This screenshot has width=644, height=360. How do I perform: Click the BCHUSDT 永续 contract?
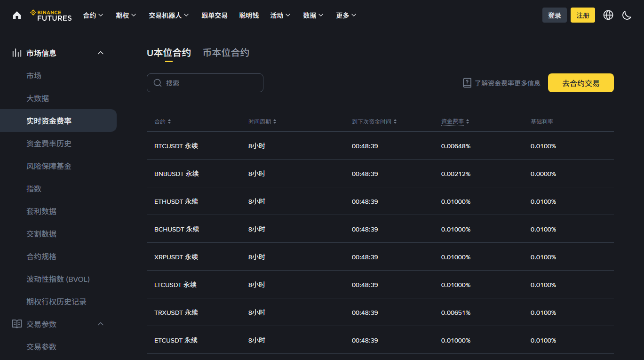[177, 229]
